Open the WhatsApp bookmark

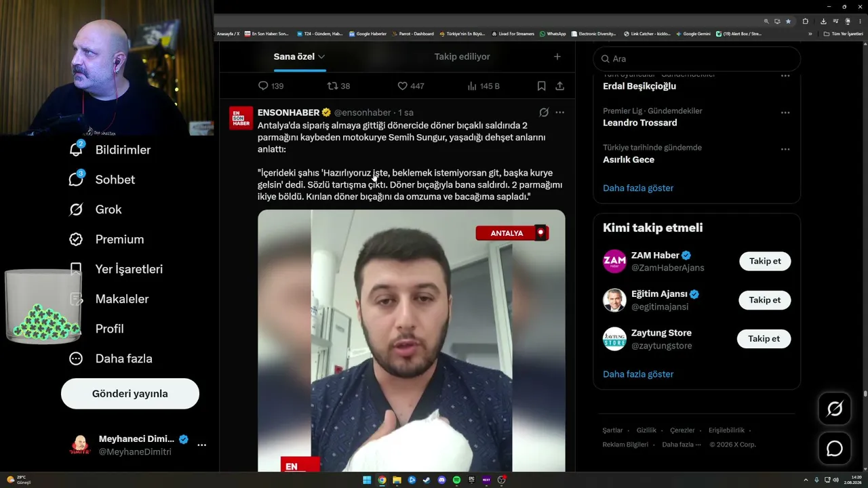point(553,34)
